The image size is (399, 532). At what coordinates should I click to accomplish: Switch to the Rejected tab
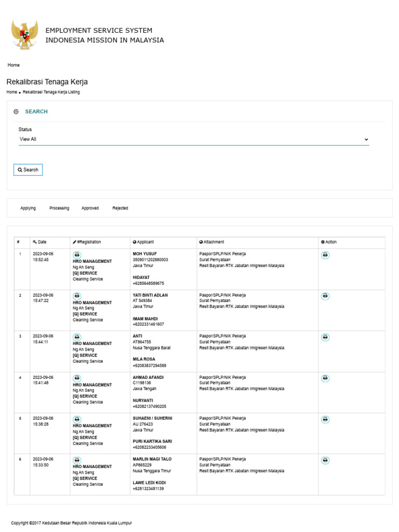tap(120, 208)
